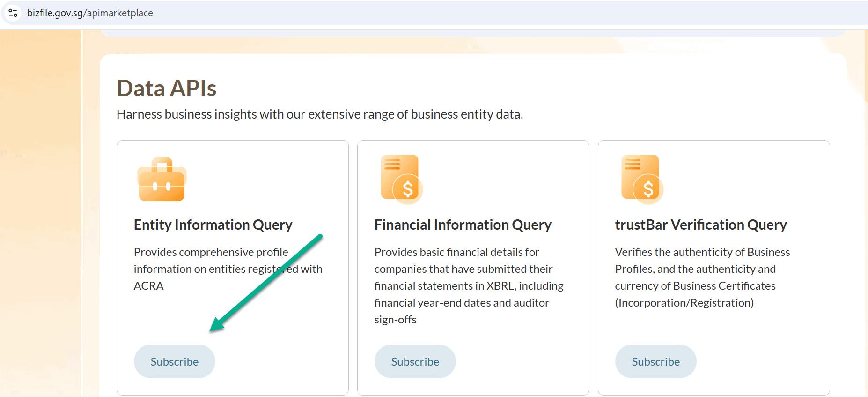Select the trustBar Verification Query card
Image resolution: width=868 pixels, height=397 pixels.
pyautogui.click(x=714, y=268)
